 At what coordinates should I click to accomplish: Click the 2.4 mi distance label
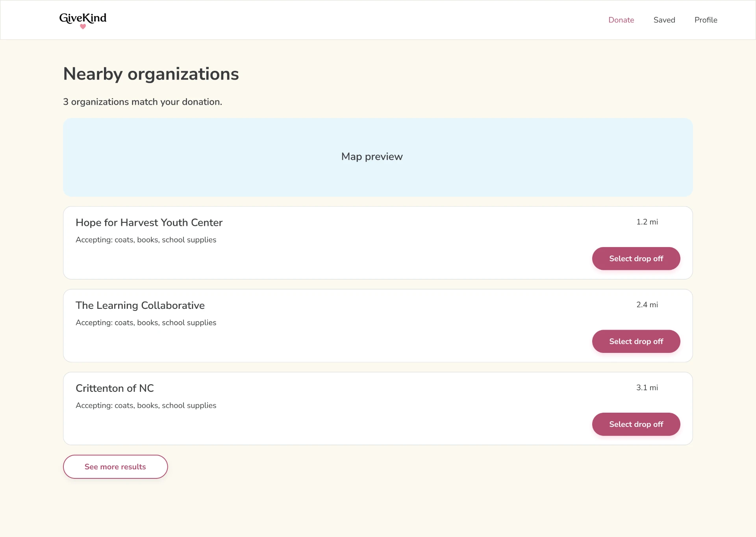(x=647, y=305)
